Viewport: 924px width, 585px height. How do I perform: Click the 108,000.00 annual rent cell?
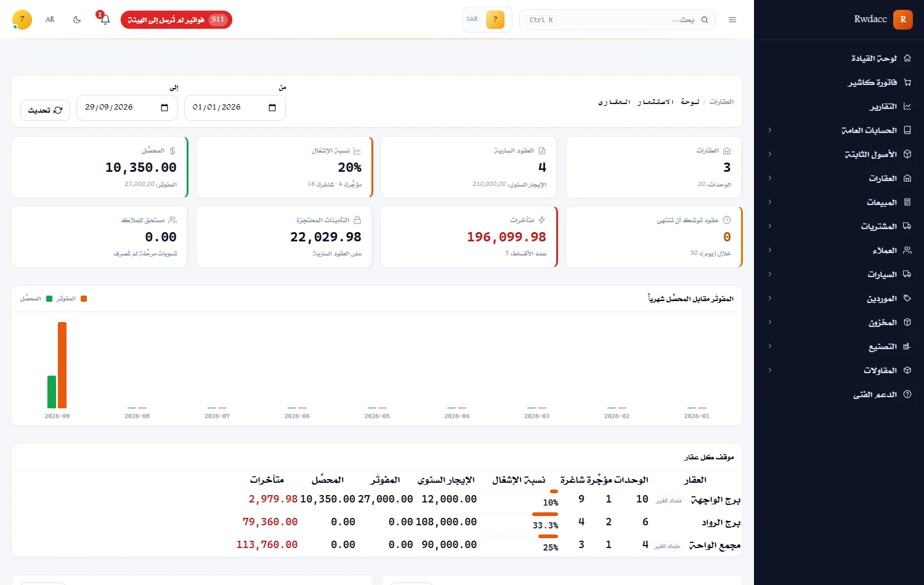[x=446, y=522]
